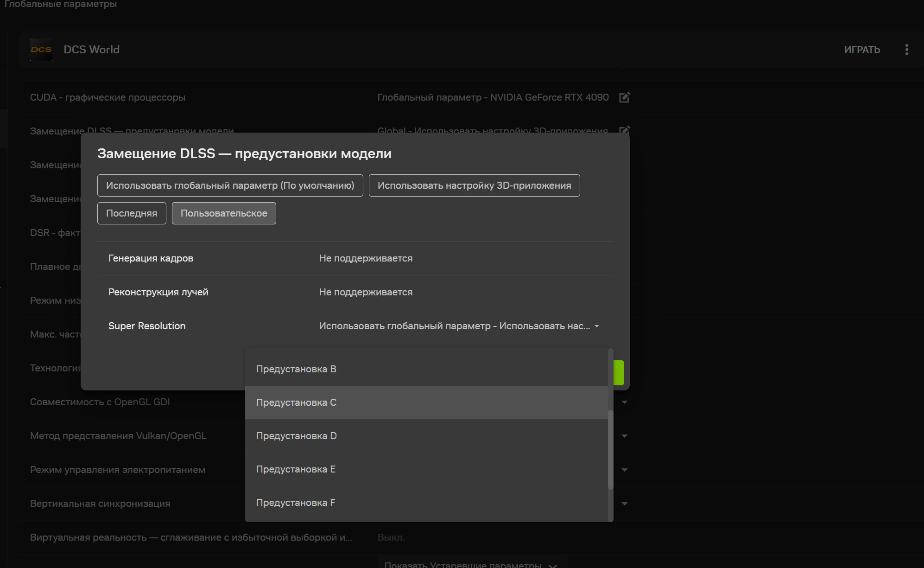
Task: Edit the CUDA graphics processors setting
Action: (x=624, y=97)
